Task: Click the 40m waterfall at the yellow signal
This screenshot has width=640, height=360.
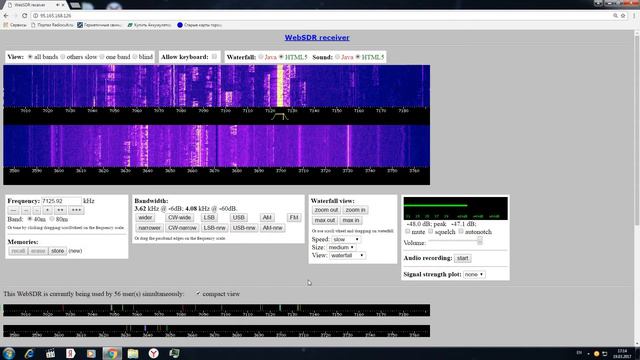Action: tap(280, 86)
